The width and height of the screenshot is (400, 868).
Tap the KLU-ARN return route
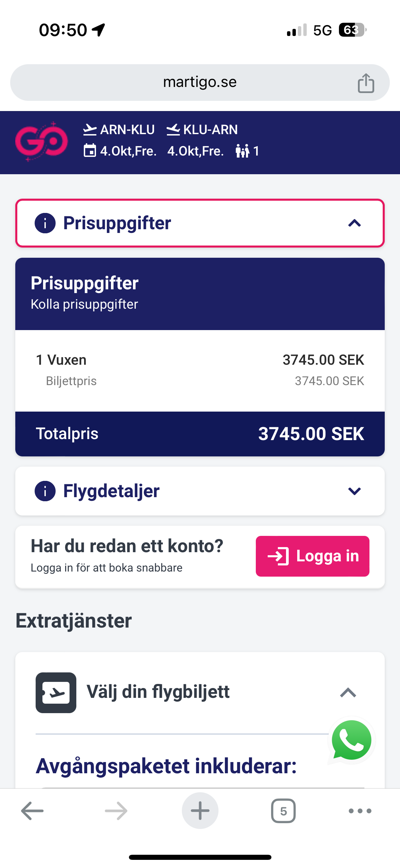202,130
